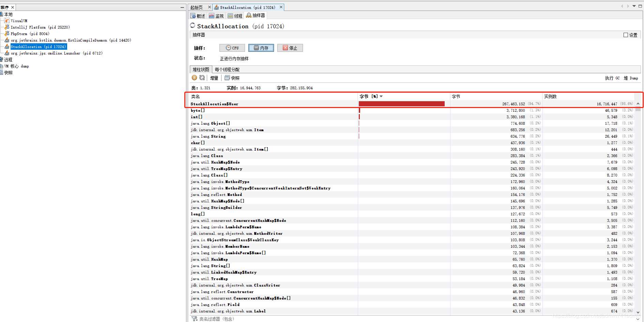This screenshot has height=322, width=644.
Task: Close the 起始页 tab
Action: [x=210, y=7]
